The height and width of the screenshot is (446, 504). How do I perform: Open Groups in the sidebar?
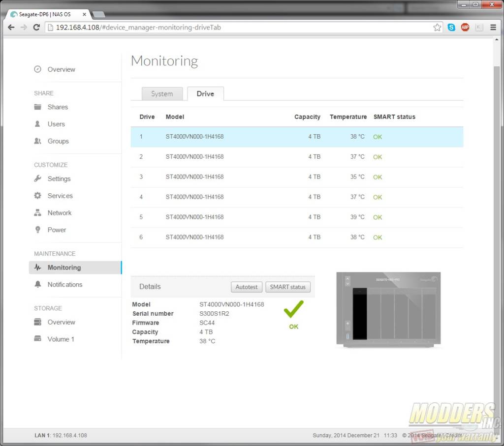(x=58, y=141)
